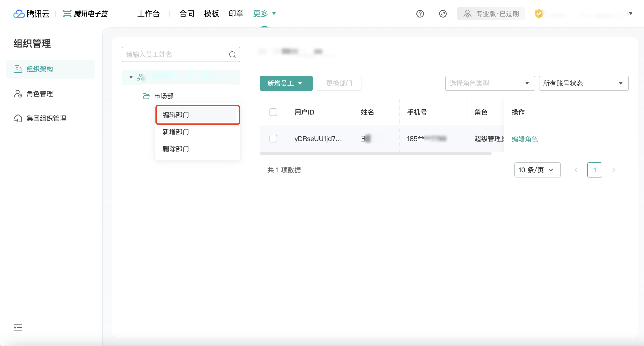Click the 用户ID column header
This screenshot has height=346, width=644.
point(304,112)
